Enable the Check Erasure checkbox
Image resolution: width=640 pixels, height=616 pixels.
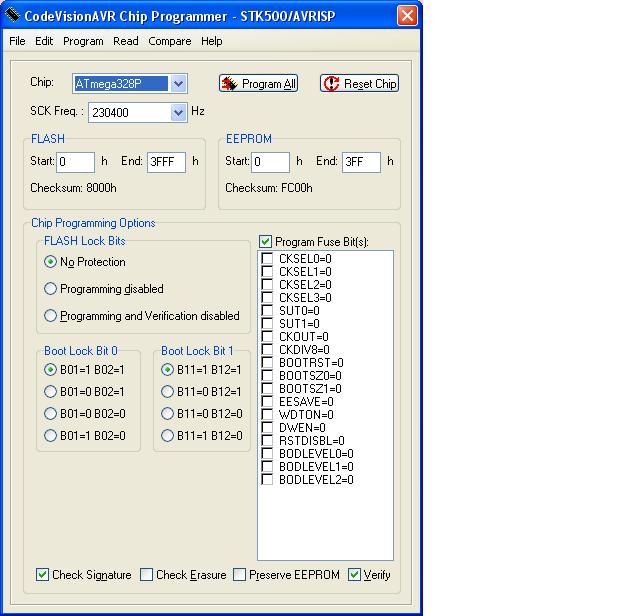[146, 575]
